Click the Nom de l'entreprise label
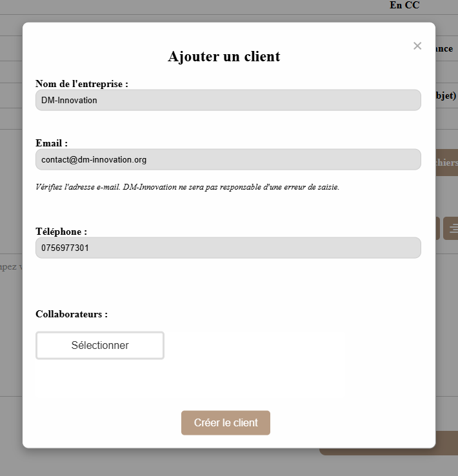458x476 pixels. tap(82, 84)
